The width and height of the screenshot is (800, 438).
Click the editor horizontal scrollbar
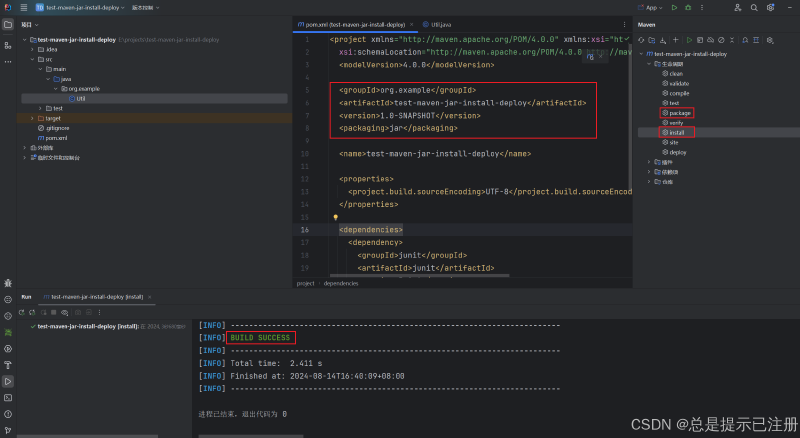click(x=419, y=276)
